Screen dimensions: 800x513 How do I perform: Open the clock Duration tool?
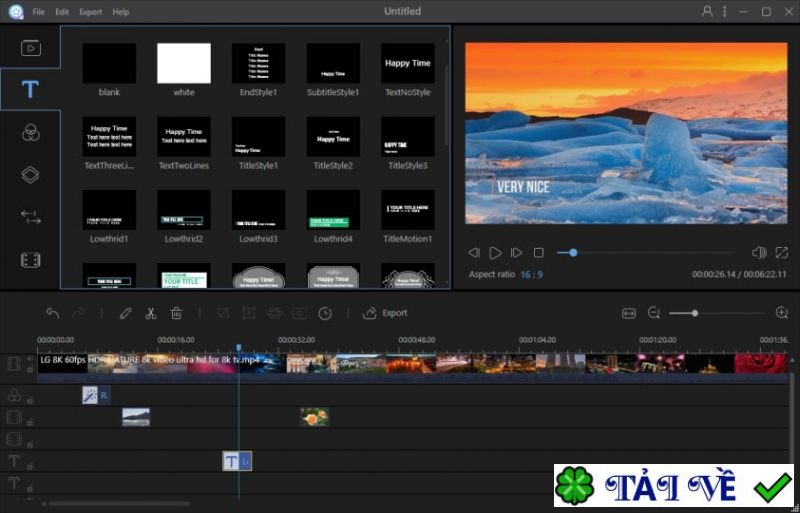click(x=325, y=313)
